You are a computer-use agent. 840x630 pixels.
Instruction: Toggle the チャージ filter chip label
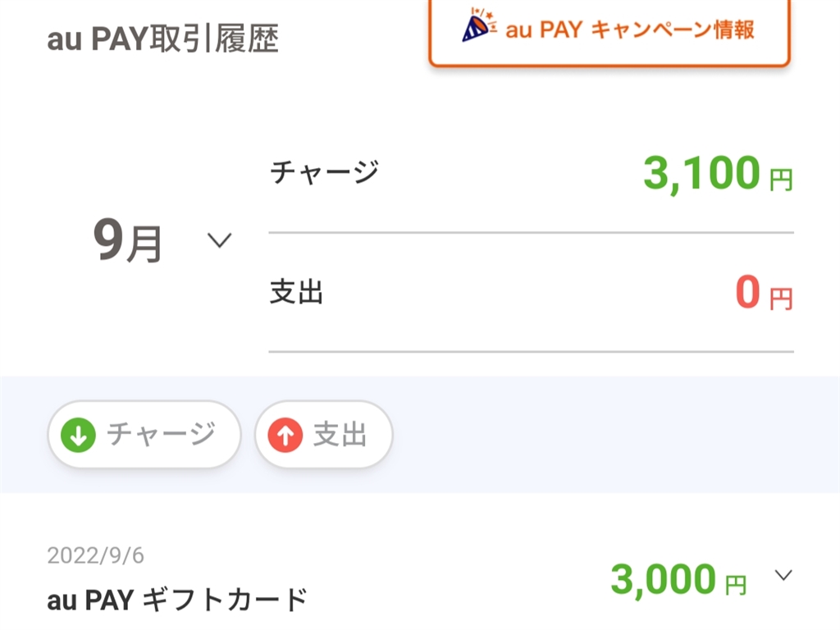click(x=161, y=435)
